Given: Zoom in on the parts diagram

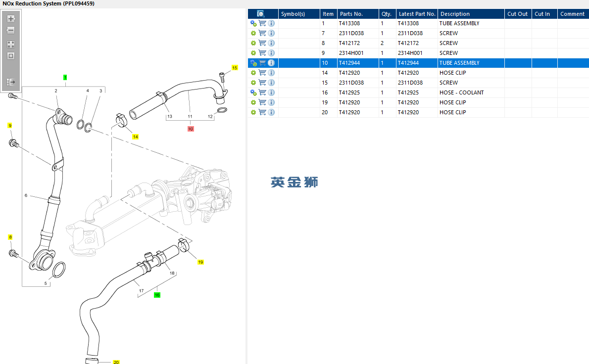Looking at the screenshot, I should point(11,19).
